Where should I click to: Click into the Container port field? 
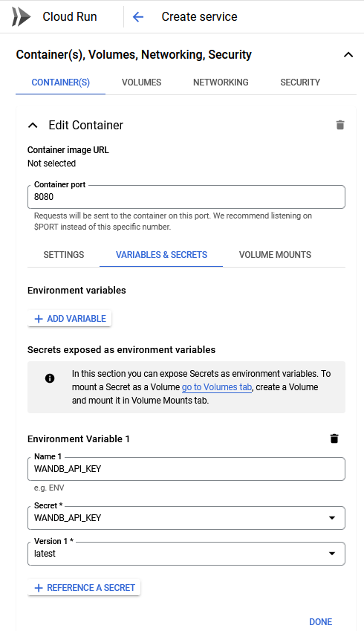186,197
